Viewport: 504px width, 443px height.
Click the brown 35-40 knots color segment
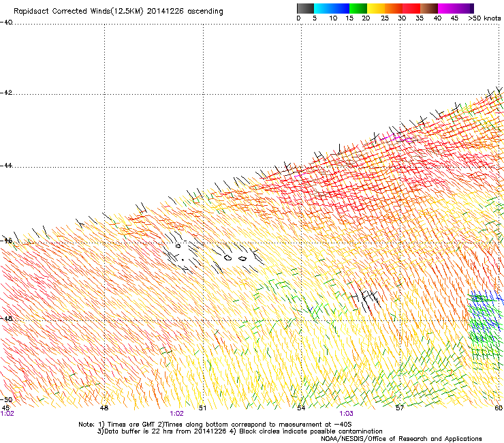(x=429, y=9)
